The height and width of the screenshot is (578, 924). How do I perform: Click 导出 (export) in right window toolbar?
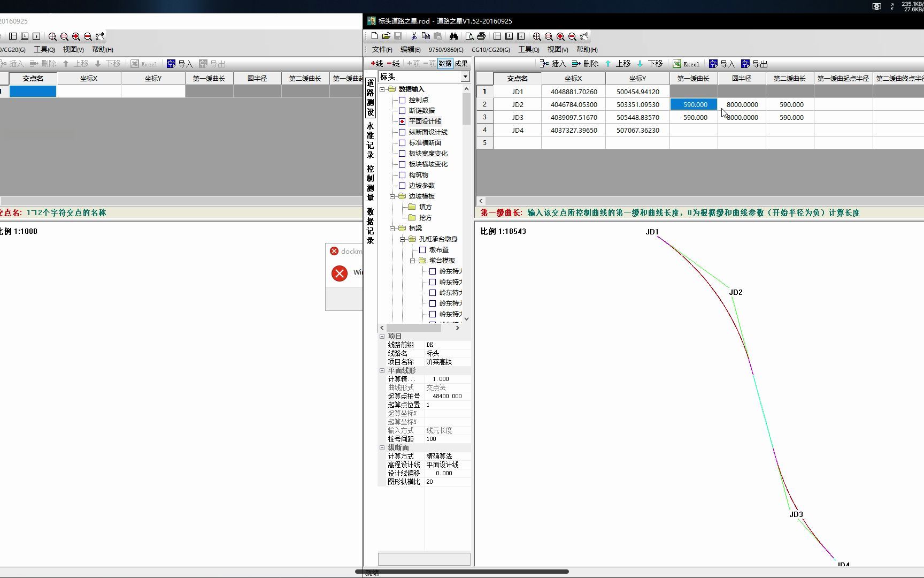tap(754, 64)
